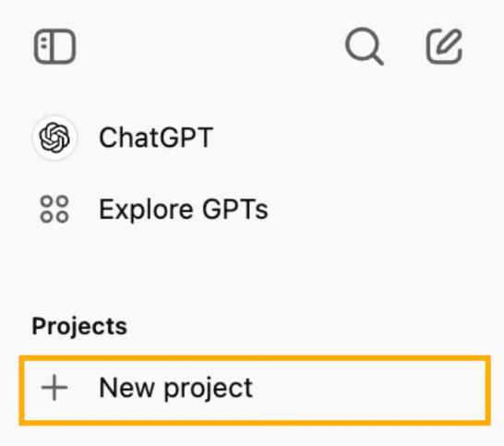The image size is (504, 446).
Task: Open the ChatGPT sidebar row
Action: tap(247, 138)
